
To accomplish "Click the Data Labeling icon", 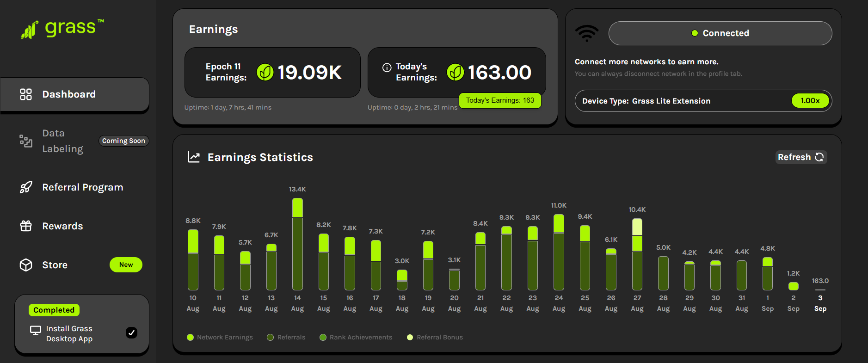I will coord(26,141).
